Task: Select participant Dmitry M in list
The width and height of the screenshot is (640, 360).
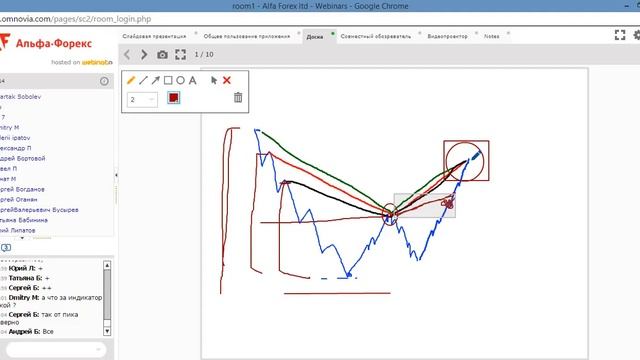Action: click(9, 127)
